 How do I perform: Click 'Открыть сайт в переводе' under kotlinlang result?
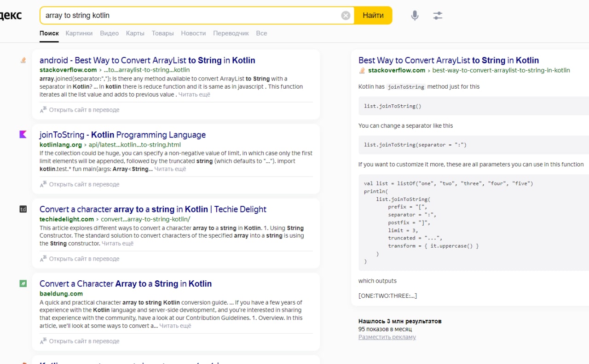click(x=84, y=184)
